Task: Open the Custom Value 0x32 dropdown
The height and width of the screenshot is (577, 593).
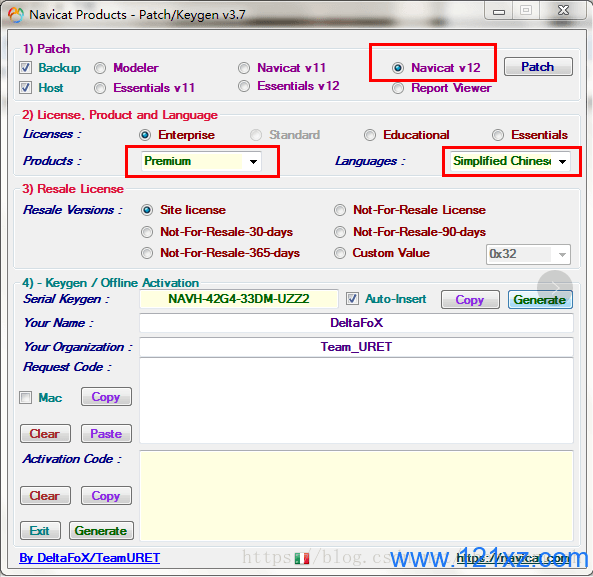Action: (528, 254)
